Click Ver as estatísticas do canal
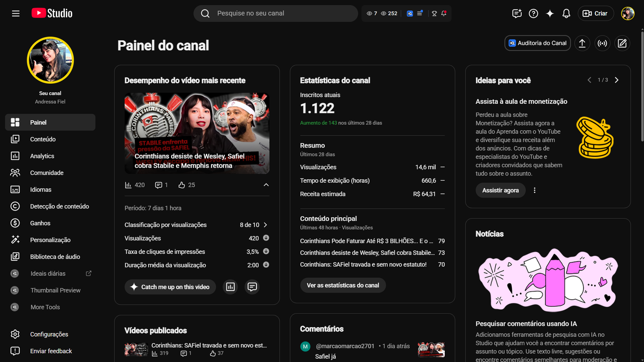 click(x=343, y=285)
